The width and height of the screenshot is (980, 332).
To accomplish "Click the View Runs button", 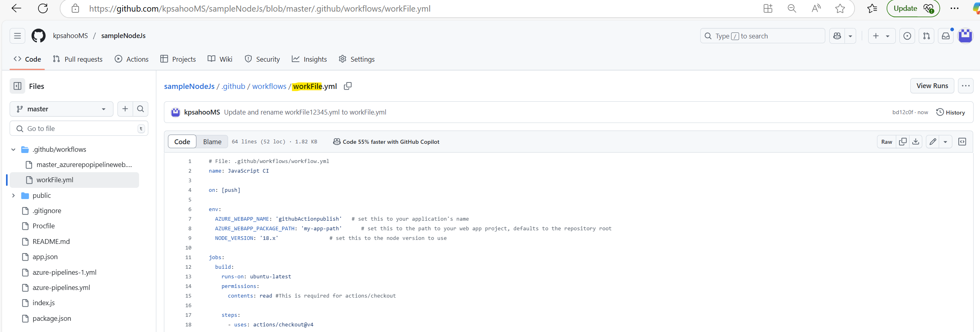I will coord(932,86).
